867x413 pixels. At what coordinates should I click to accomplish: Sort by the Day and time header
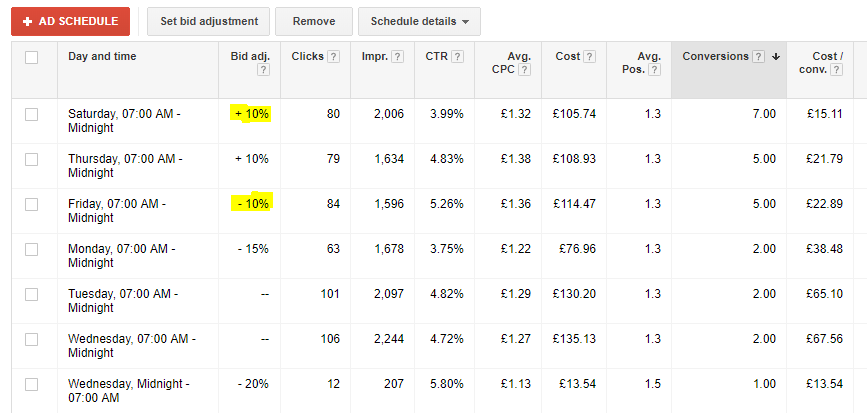[x=102, y=56]
